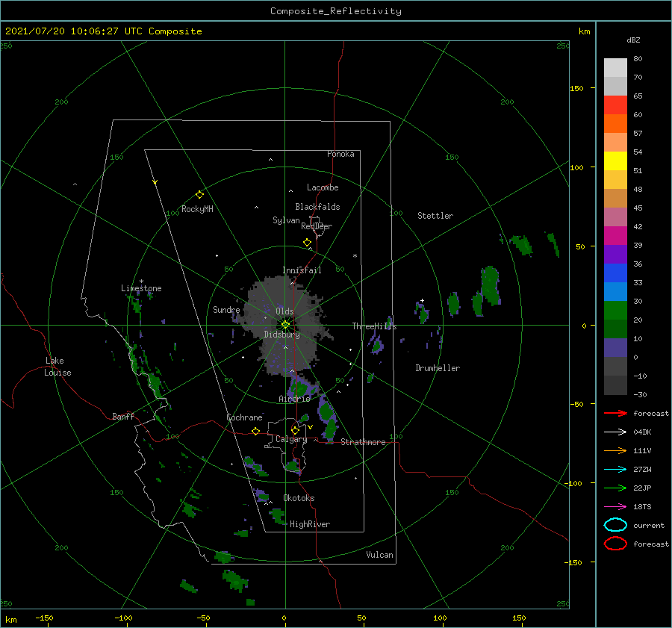The image size is (672, 628).
Task: Click the Sylvan label on the map
Action: point(286,220)
